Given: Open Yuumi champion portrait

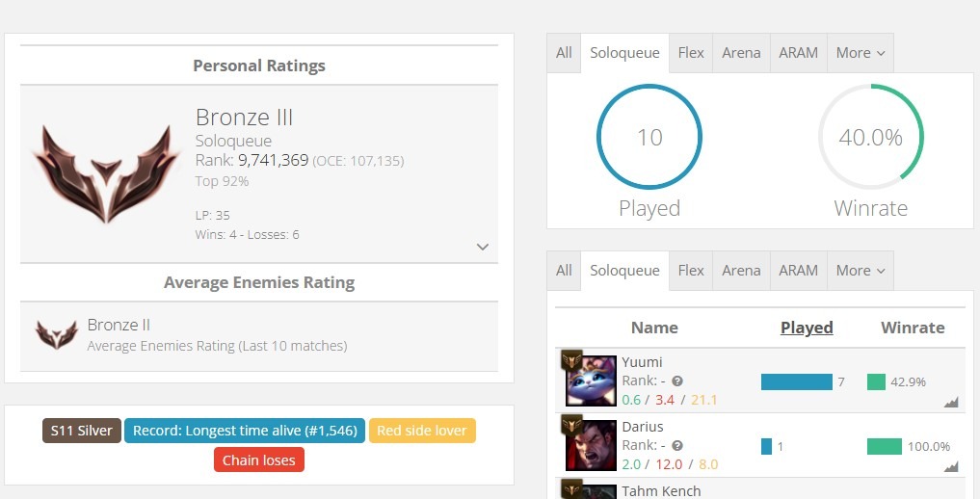Looking at the screenshot, I should coord(591,381).
